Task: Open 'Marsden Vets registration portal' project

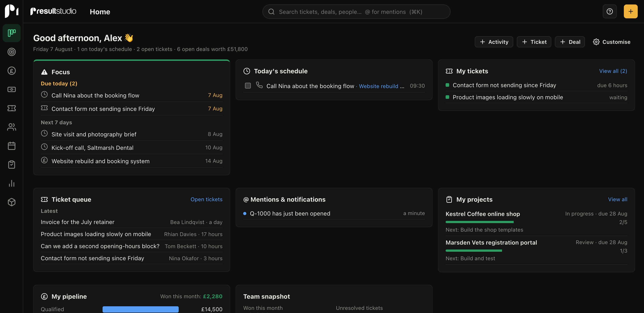Action: click(x=491, y=243)
